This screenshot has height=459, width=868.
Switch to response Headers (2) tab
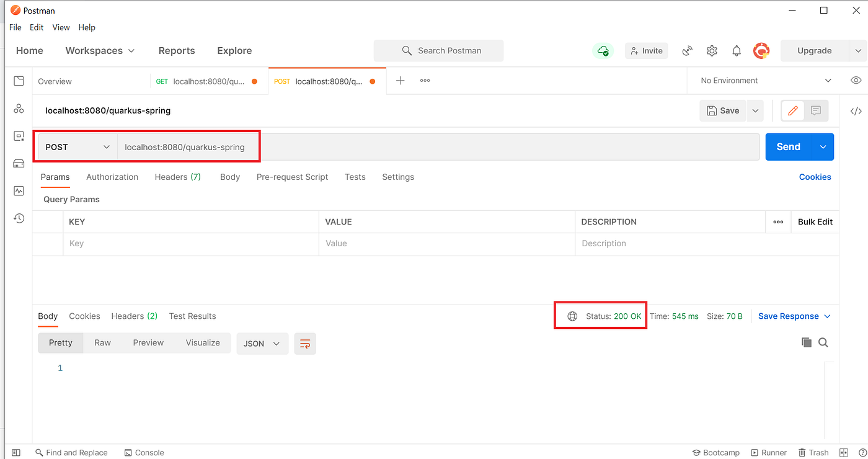[135, 316]
